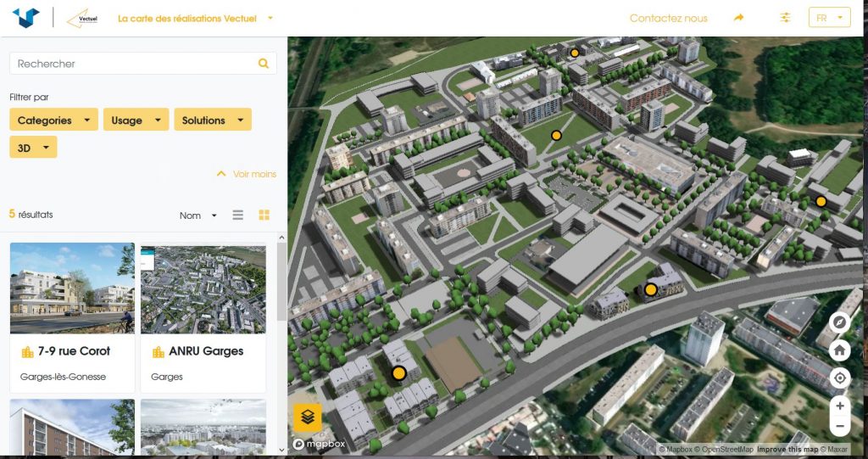Image resolution: width=868 pixels, height=459 pixels.
Task: Click Garges-lès-Gonesse location text
Action: click(63, 377)
